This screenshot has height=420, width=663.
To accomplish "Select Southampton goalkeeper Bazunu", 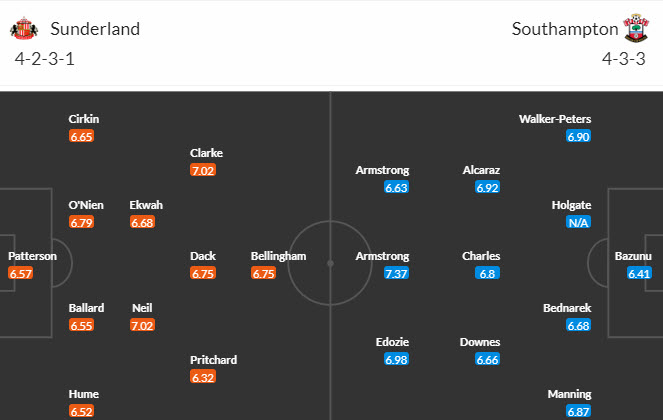I will pos(632,256).
